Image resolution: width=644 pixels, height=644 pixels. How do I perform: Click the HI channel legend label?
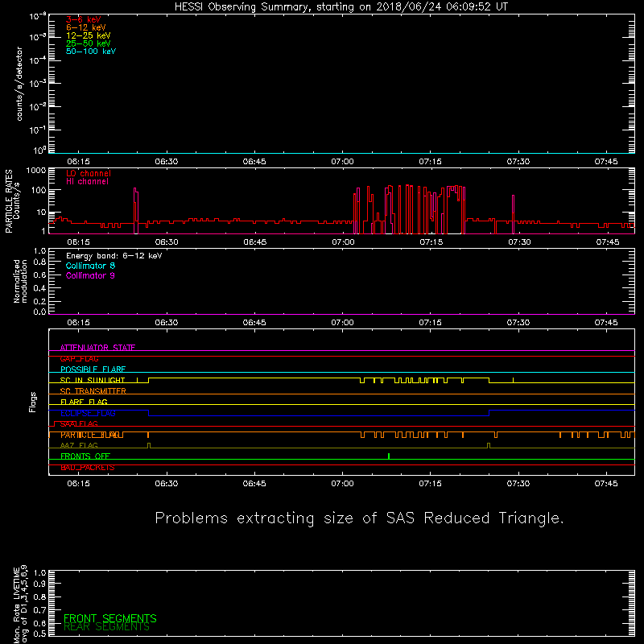[87, 182]
